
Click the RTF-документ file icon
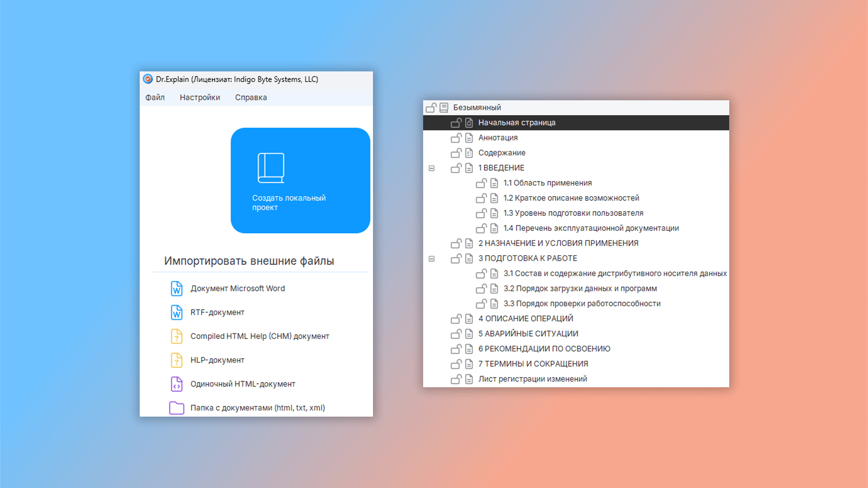pyautogui.click(x=176, y=312)
